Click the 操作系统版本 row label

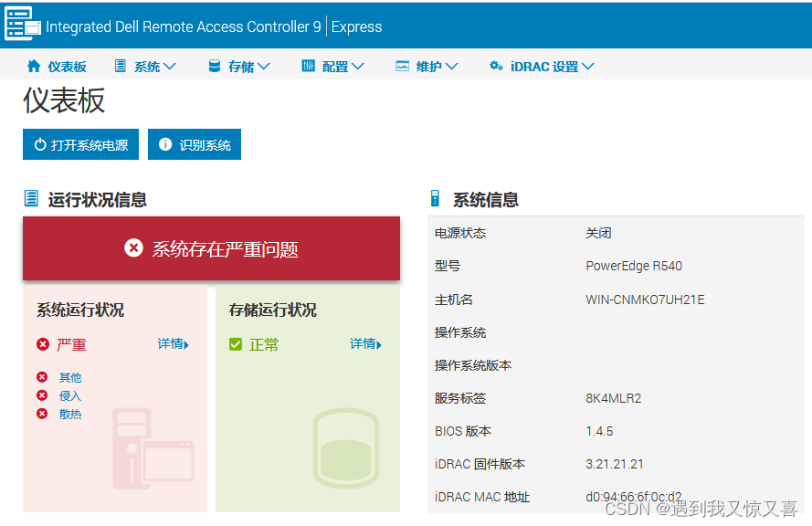[x=473, y=365]
